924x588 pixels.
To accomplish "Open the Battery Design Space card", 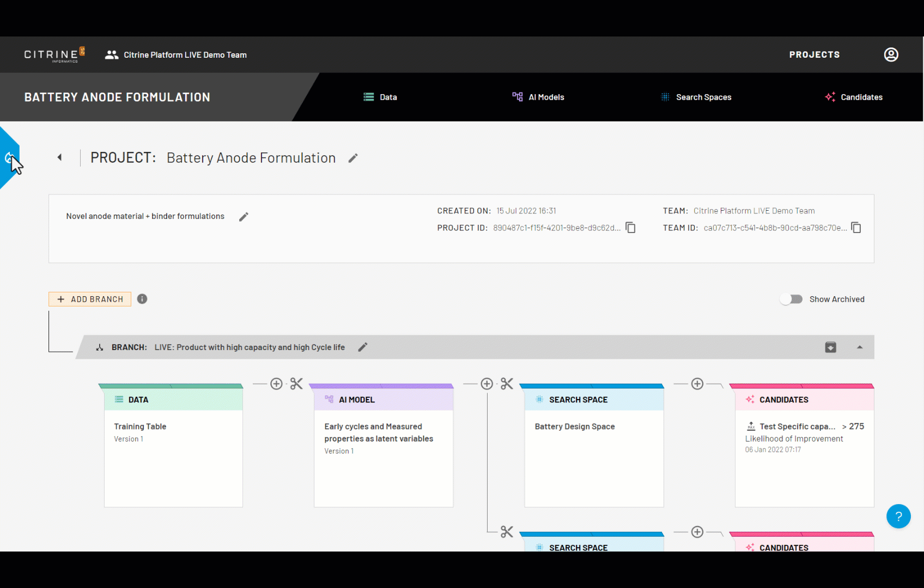I will coord(594,458).
